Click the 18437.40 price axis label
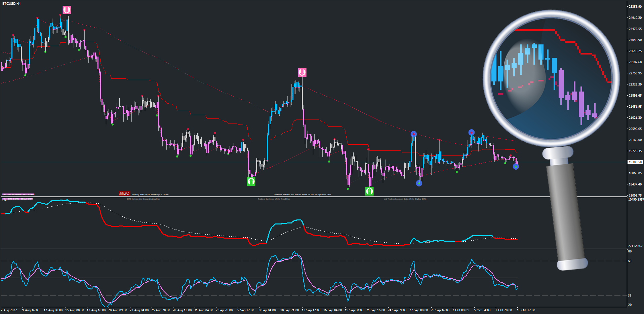644x314 pixels. 635,184
